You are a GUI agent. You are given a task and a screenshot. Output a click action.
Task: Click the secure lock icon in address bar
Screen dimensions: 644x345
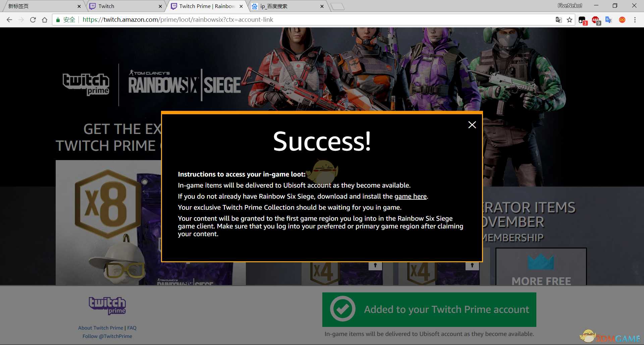point(58,20)
